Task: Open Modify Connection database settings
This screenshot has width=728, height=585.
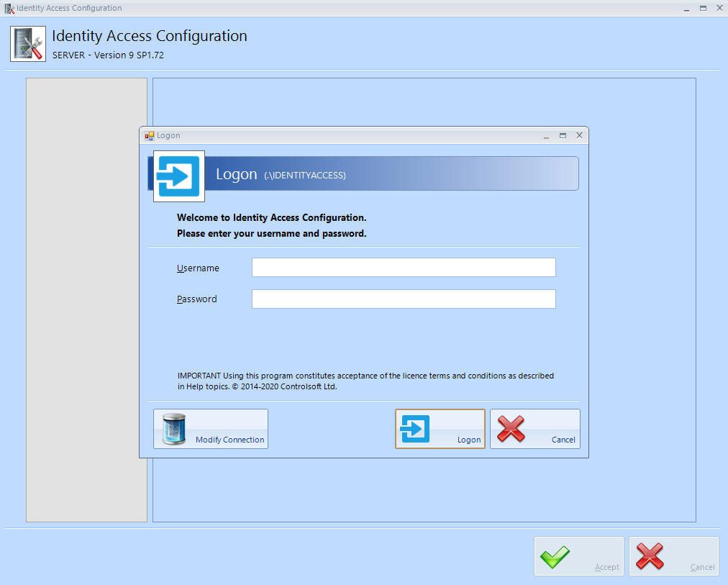Action: (211, 429)
